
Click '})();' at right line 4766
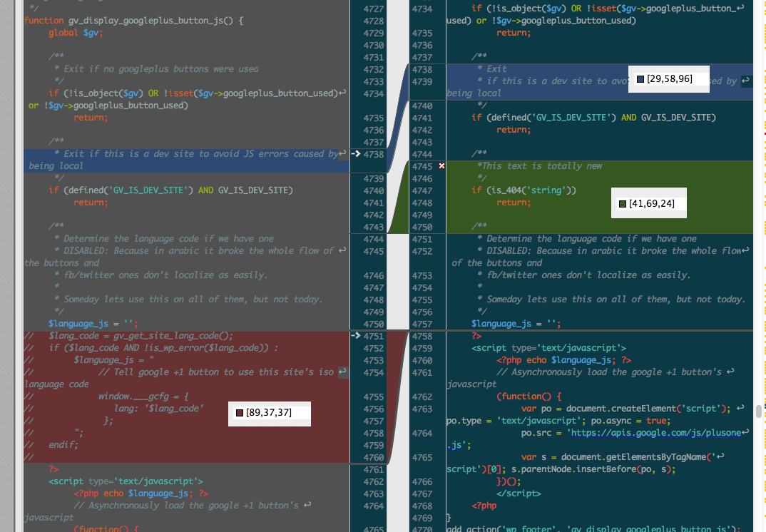click(x=509, y=481)
